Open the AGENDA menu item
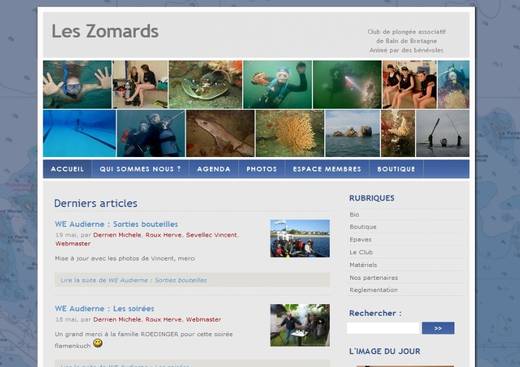 214,169
